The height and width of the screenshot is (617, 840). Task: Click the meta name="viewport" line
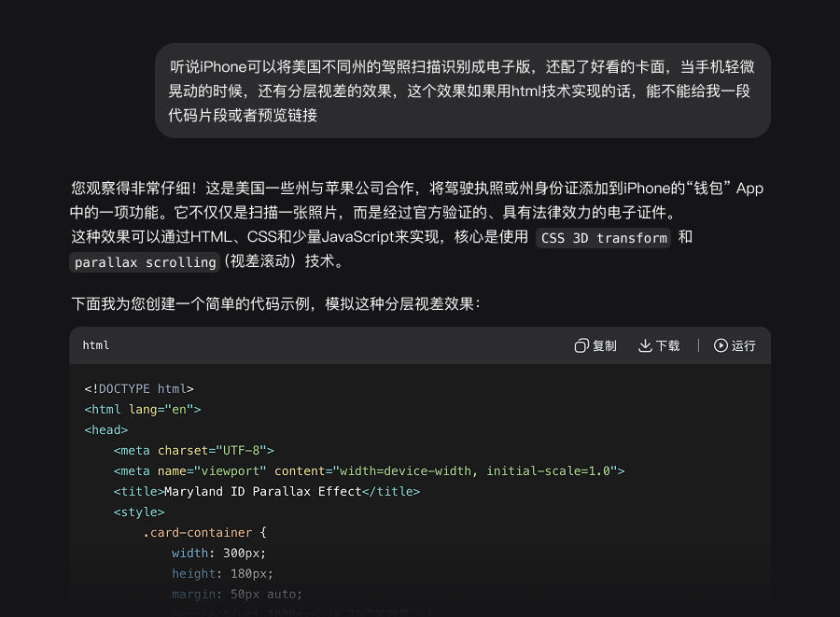click(369, 470)
